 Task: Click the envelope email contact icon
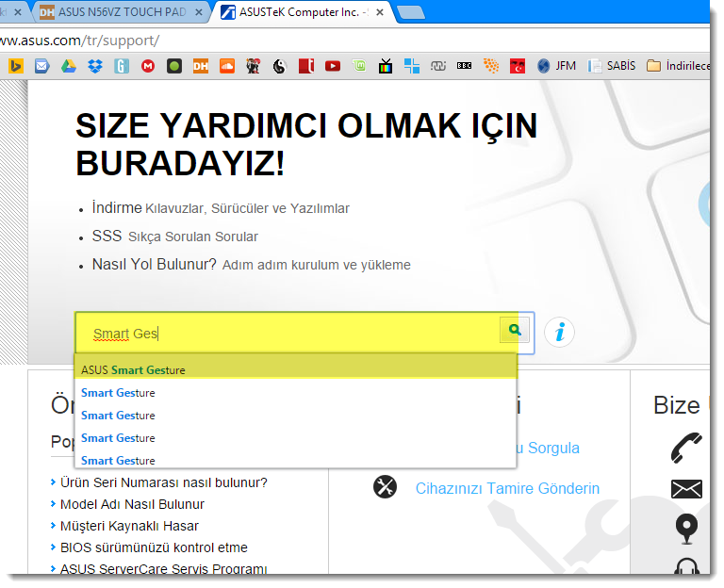click(x=686, y=489)
